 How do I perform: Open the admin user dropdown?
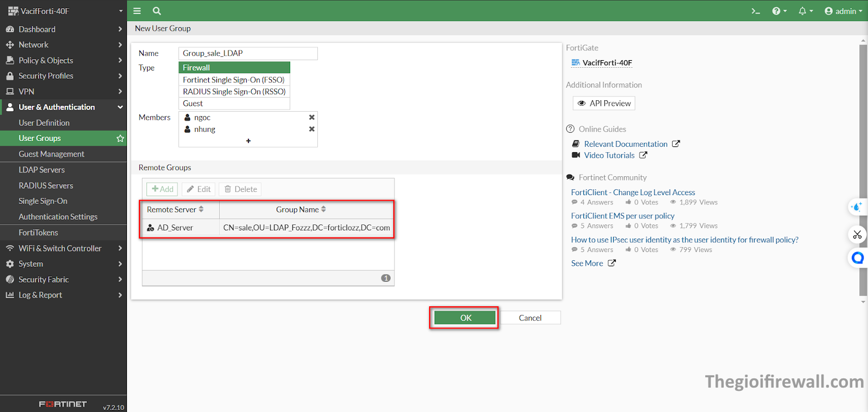tap(843, 11)
